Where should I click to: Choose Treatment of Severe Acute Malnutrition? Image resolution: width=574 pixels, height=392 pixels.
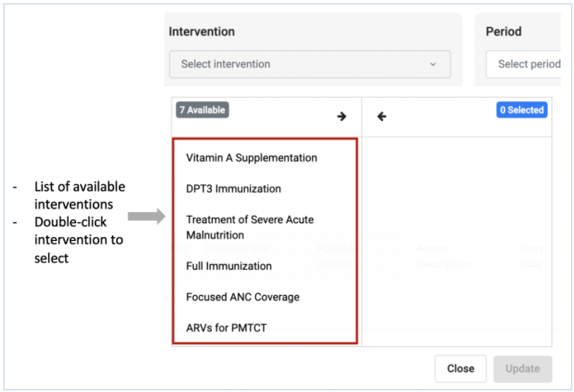(x=250, y=227)
